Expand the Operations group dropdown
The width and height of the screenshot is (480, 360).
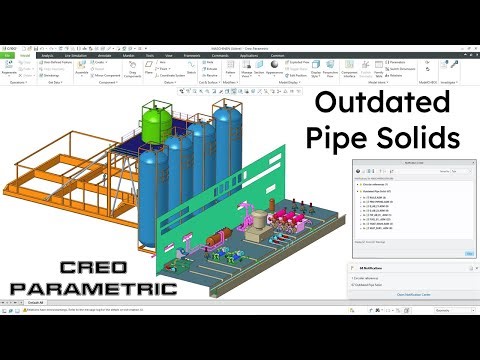(x=18, y=82)
